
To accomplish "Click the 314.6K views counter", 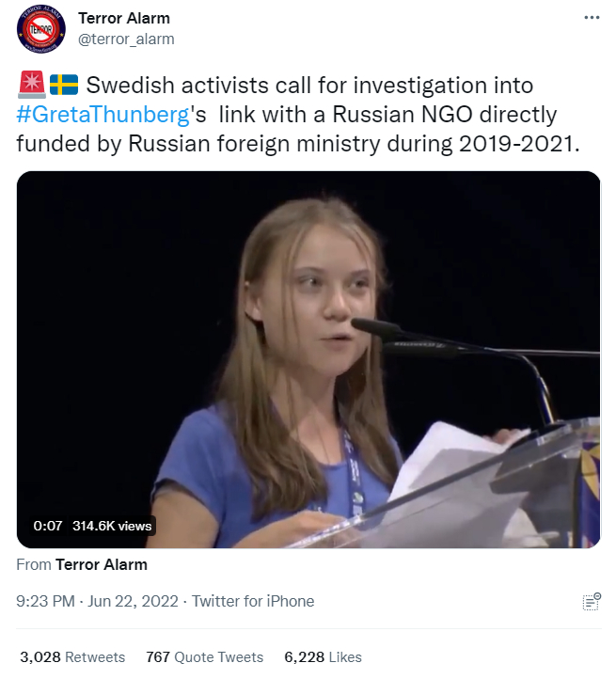I will (x=112, y=526).
